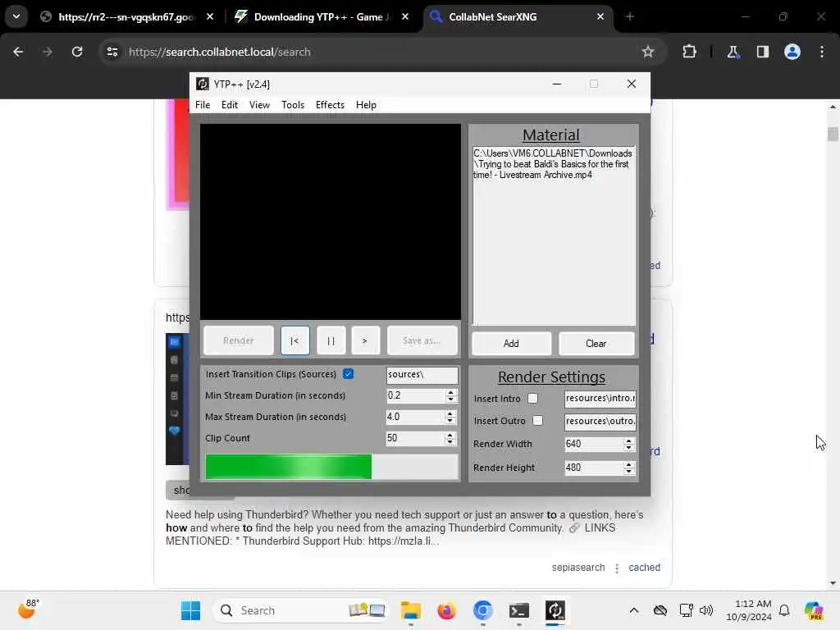Viewport: 840px width, 630px height.
Task: Increase Render Width with up arrow
Action: [629, 441]
